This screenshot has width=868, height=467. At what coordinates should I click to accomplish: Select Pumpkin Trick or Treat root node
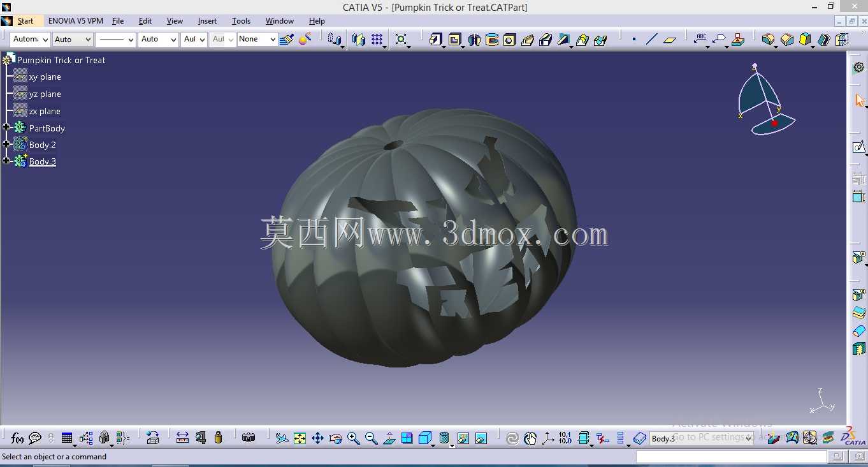[61, 60]
